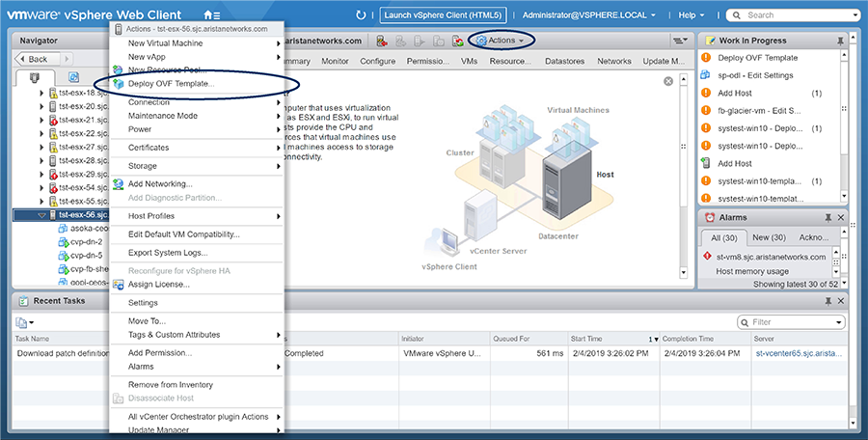868x440 pixels.
Task: Open the home menu icon in header
Action: click(x=211, y=15)
